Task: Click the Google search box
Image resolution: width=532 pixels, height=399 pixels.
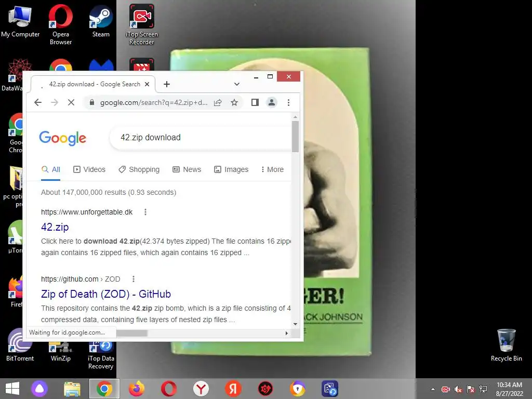Action: [200, 137]
